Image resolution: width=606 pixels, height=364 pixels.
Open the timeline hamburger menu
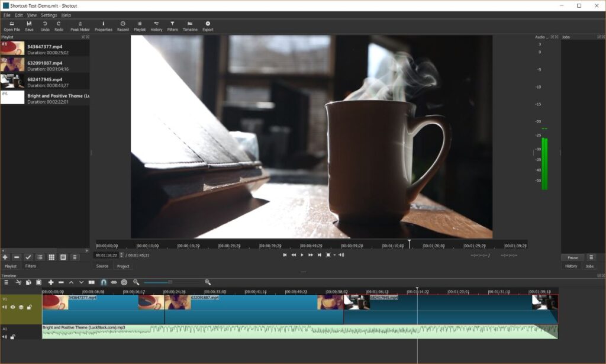(6, 282)
